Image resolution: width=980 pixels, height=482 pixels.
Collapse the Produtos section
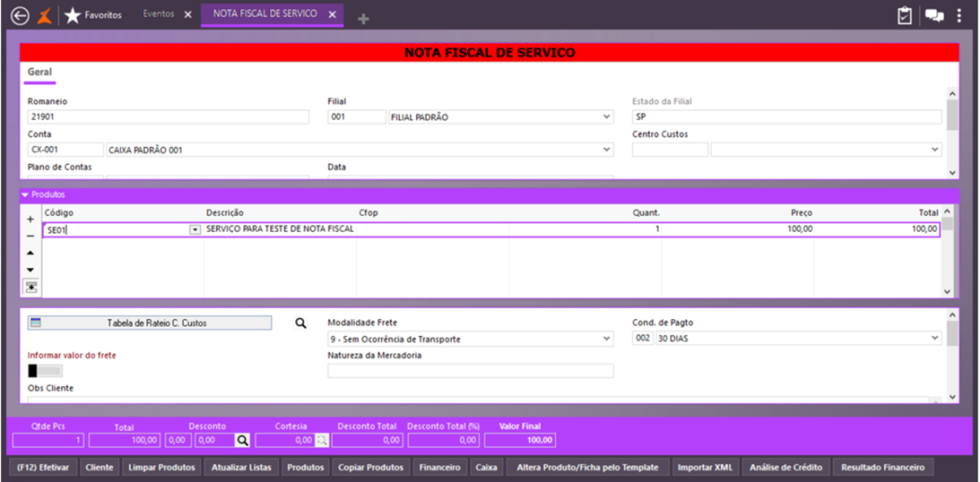(25, 194)
